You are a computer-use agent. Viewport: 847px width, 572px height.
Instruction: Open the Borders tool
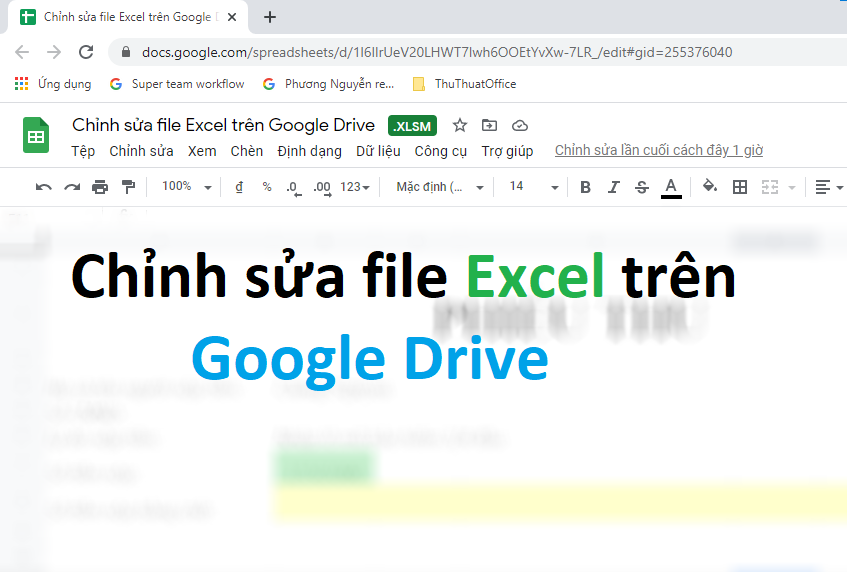tap(740, 187)
